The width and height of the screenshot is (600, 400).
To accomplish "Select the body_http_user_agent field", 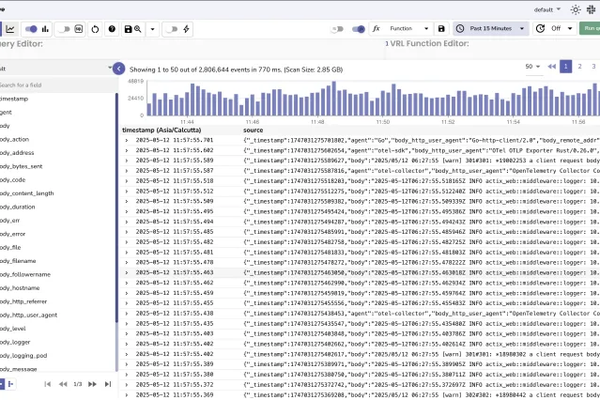I will (x=29, y=315).
